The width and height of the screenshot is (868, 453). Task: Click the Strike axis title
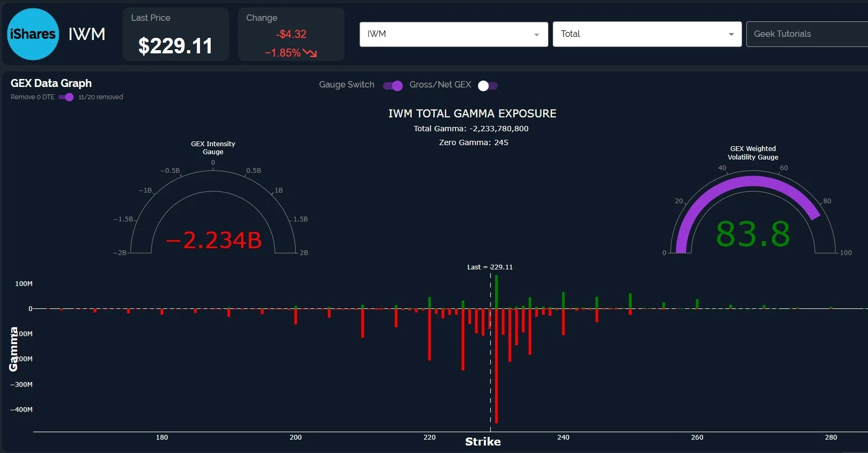coord(483,442)
